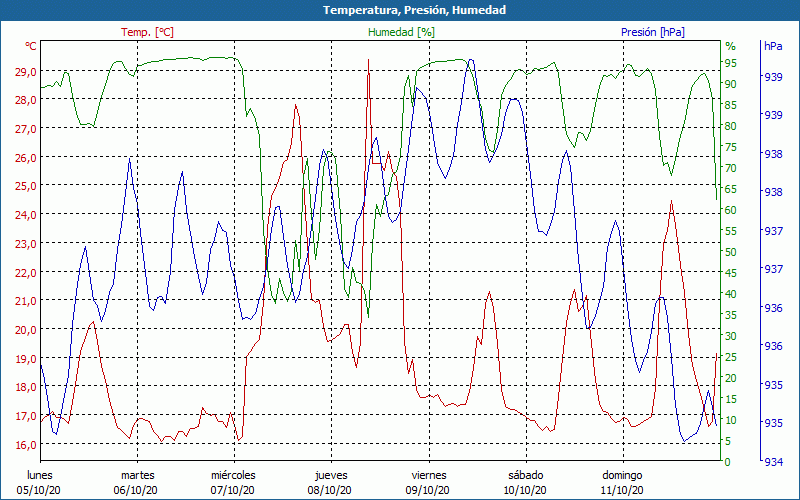The width and height of the screenshot is (800, 500).
Task: Click the 'miércoles' day label
Action: [233, 475]
